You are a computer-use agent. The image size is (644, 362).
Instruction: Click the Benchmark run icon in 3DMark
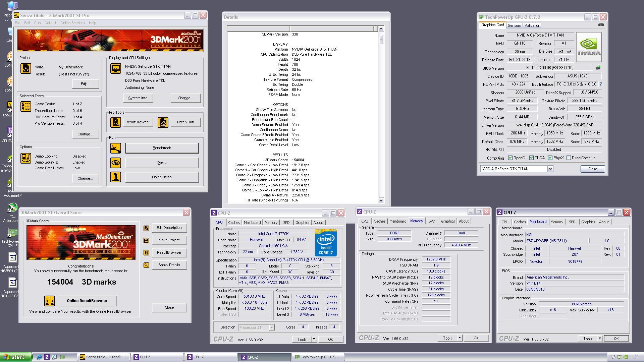pyautogui.click(x=116, y=148)
